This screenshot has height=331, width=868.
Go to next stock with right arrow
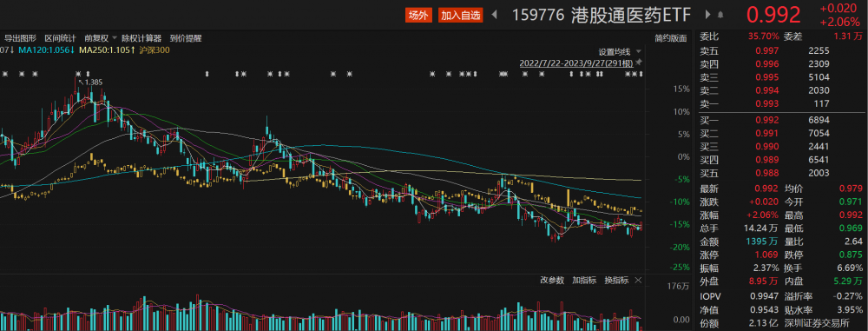(x=707, y=15)
